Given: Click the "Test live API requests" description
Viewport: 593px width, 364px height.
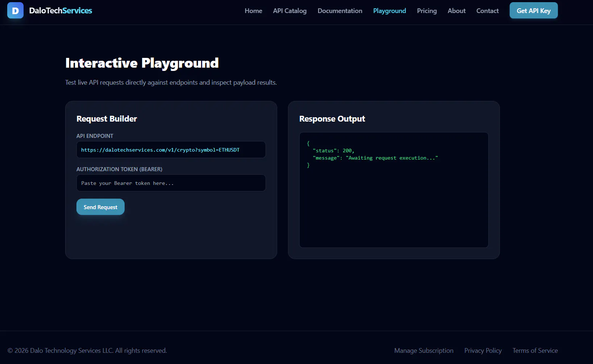Looking at the screenshot, I should (x=171, y=82).
